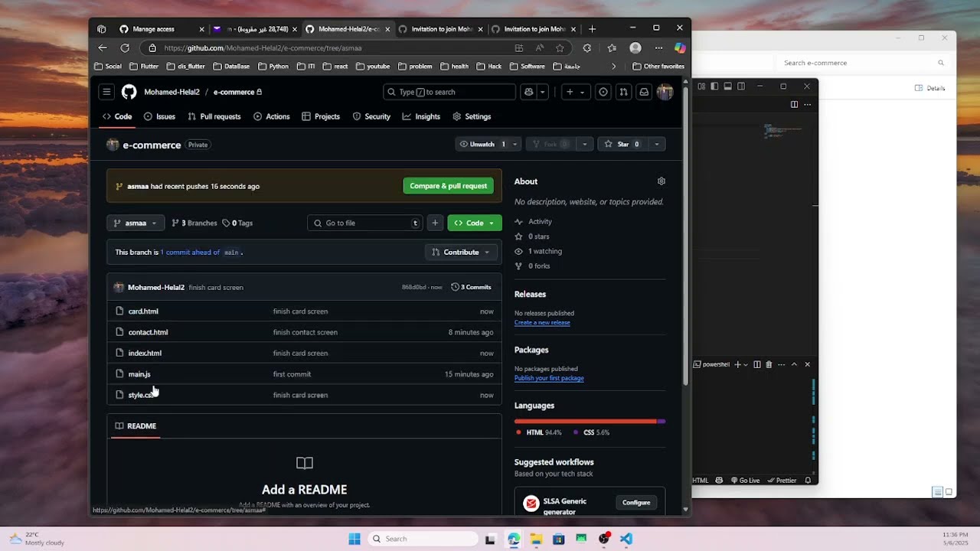The image size is (980, 551).
Task: Open the repository Settings tab
Action: (472, 116)
